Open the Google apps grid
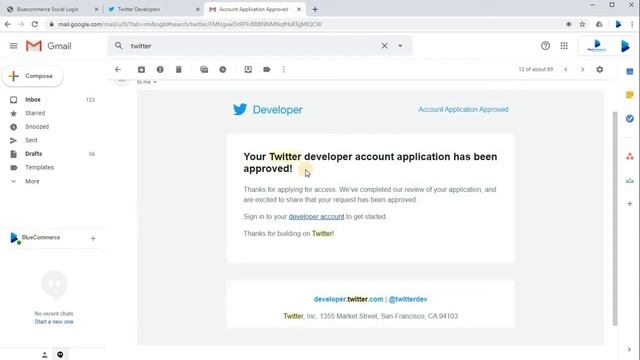640x360 pixels. coord(564,46)
